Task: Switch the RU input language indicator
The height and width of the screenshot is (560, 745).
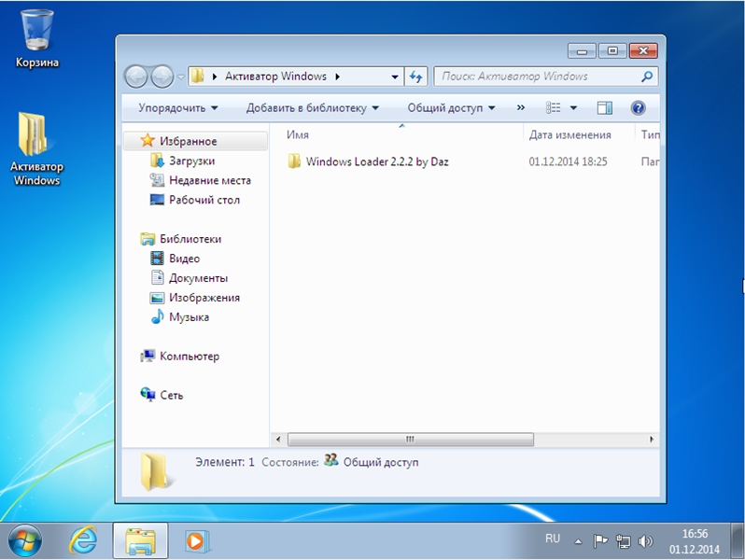Action: [553, 539]
